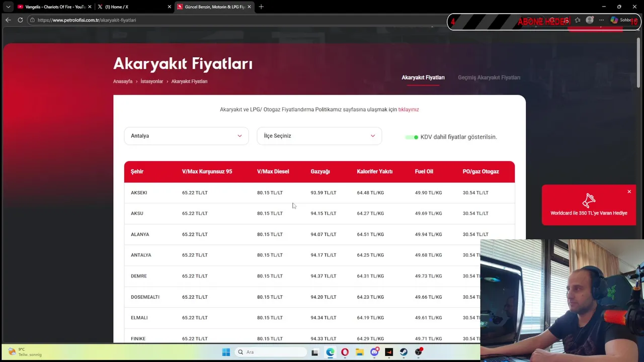Launch Opera from the taskbar

click(x=345, y=352)
